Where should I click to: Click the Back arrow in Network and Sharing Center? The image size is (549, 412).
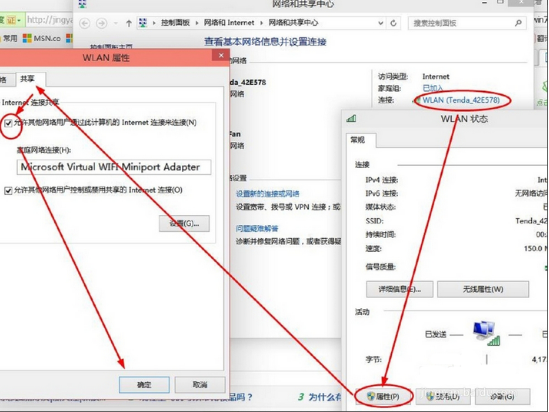pyautogui.click(x=84, y=23)
